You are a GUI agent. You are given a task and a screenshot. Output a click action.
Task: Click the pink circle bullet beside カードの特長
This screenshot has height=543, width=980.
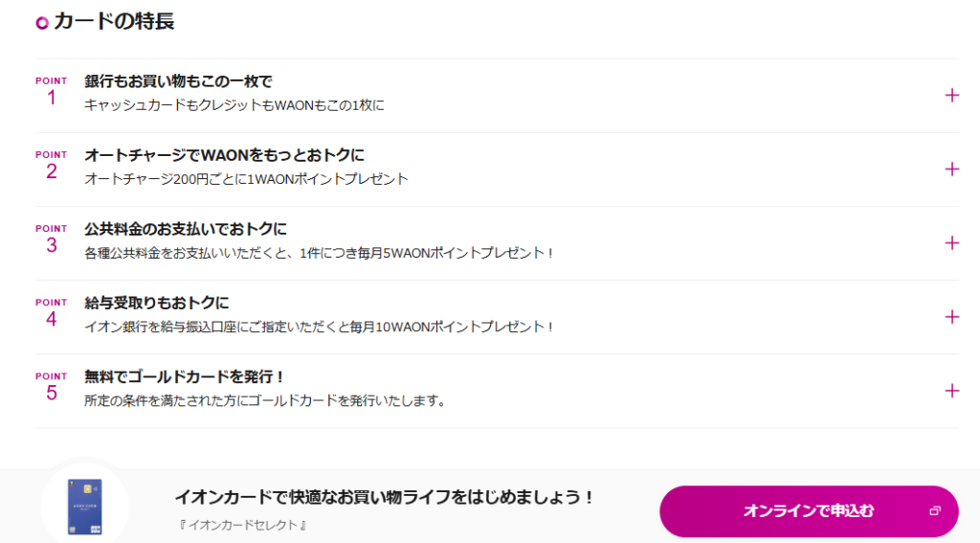(x=42, y=23)
